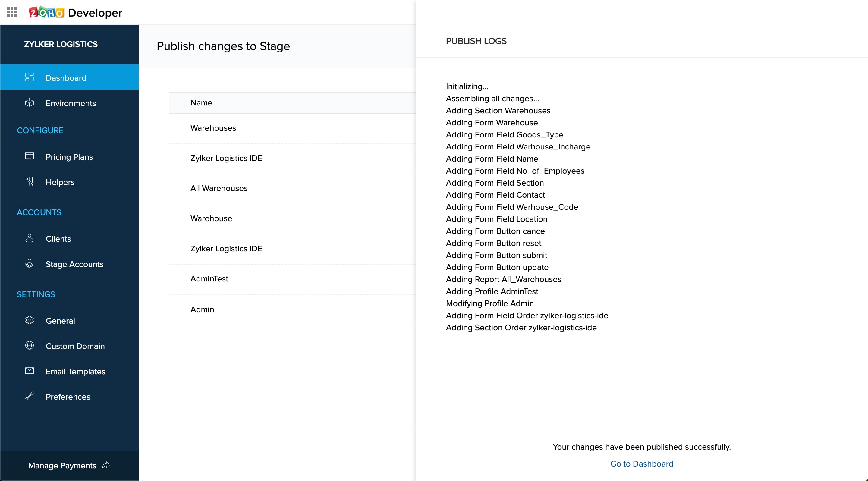The image size is (868, 481).
Task: Click the 'Adding Report All_Warehouses' log line
Action: point(503,279)
